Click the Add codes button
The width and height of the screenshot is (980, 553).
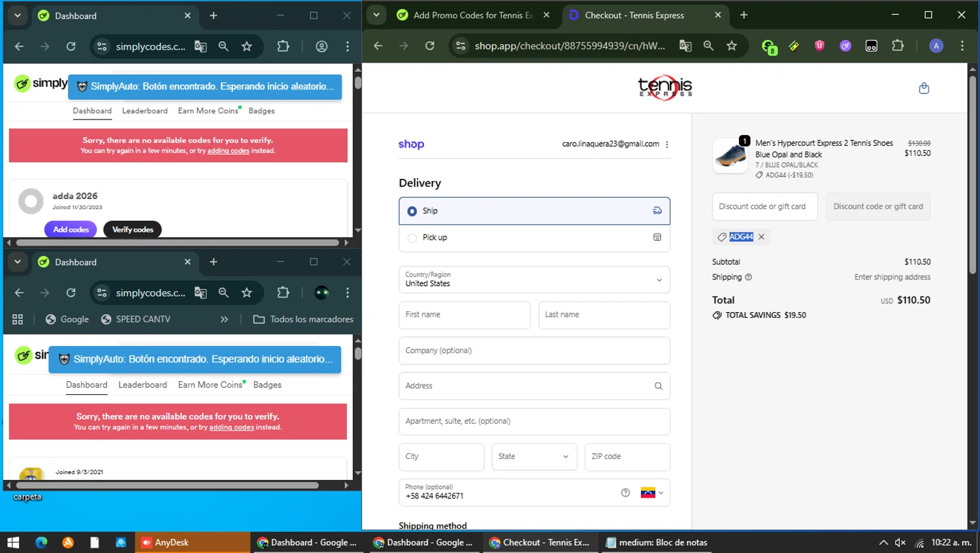(71, 229)
